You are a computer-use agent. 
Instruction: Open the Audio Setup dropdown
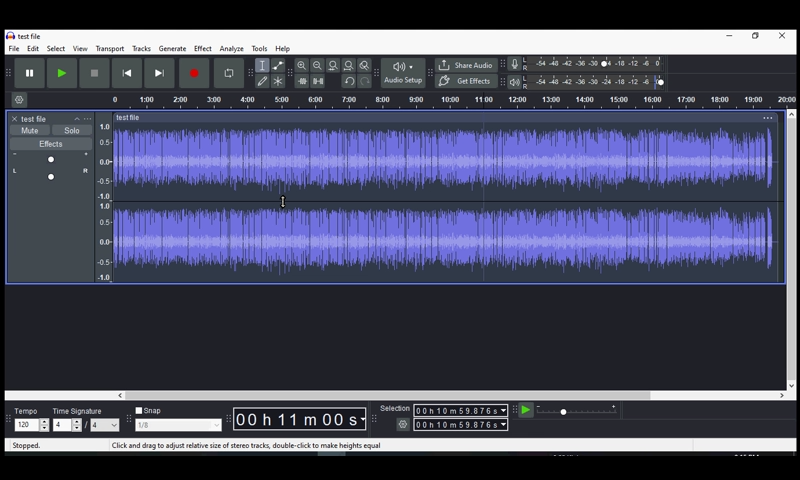[403, 73]
